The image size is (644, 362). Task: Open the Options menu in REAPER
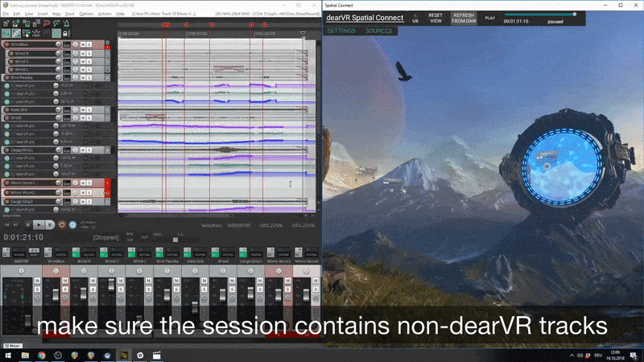click(x=86, y=14)
